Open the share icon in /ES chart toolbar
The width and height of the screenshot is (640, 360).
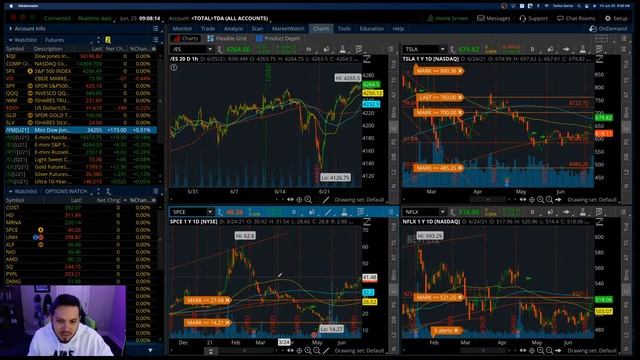pyautogui.click(x=327, y=49)
